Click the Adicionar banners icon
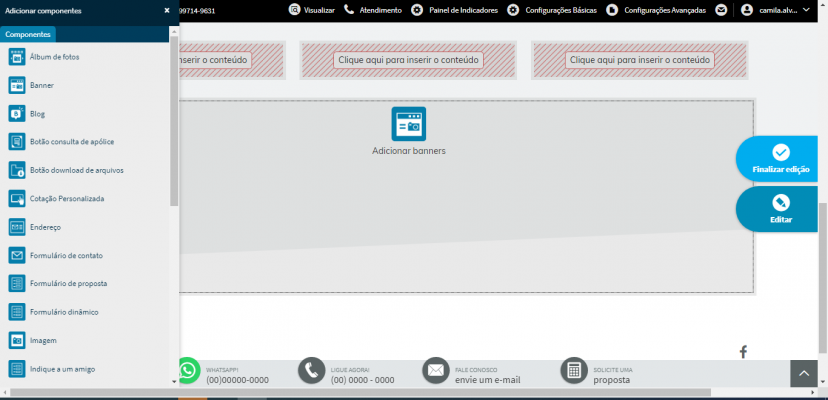The height and width of the screenshot is (400, 828). pos(409,124)
